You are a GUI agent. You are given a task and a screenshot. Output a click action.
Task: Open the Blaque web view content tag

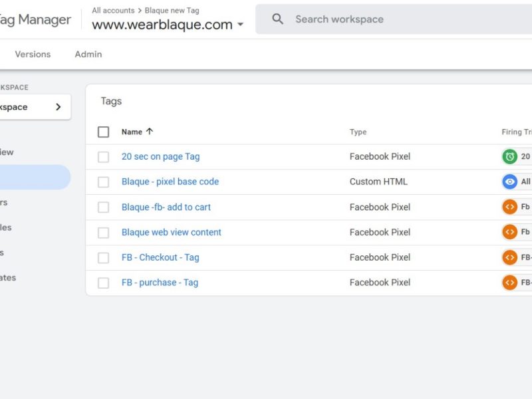coord(172,232)
